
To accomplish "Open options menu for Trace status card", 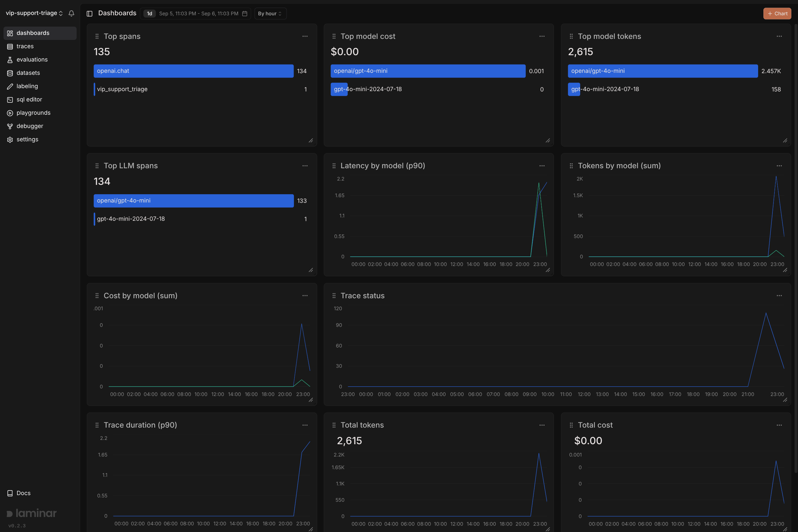I will click(x=779, y=296).
